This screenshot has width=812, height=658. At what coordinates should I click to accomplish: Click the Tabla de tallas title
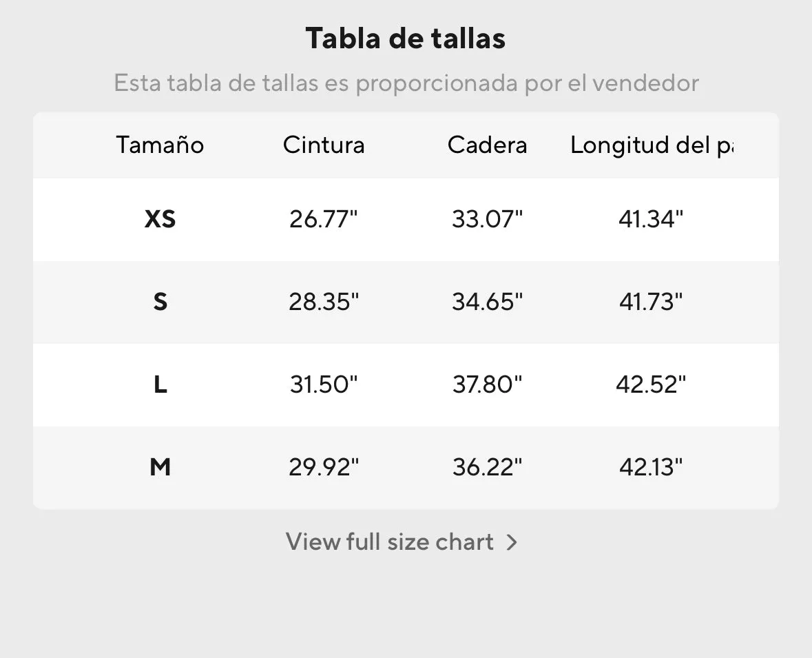click(406, 39)
